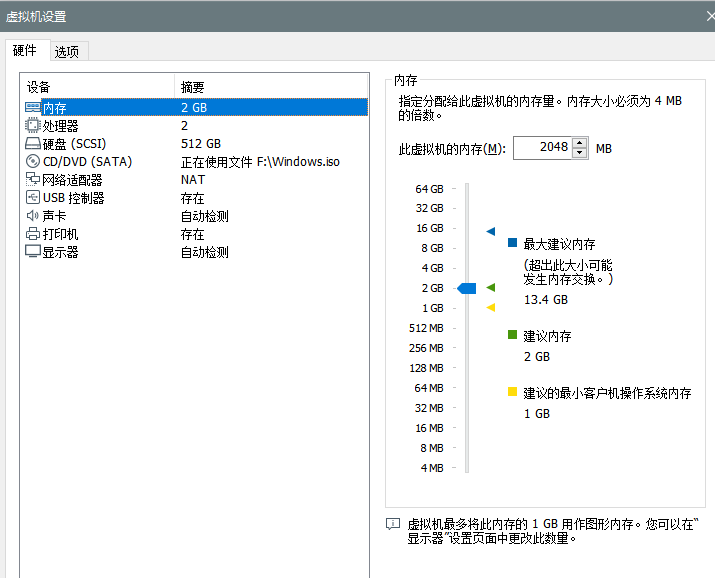Click the 8 GB slider scale label
Screen dimensions: 715x578
tap(433, 248)
